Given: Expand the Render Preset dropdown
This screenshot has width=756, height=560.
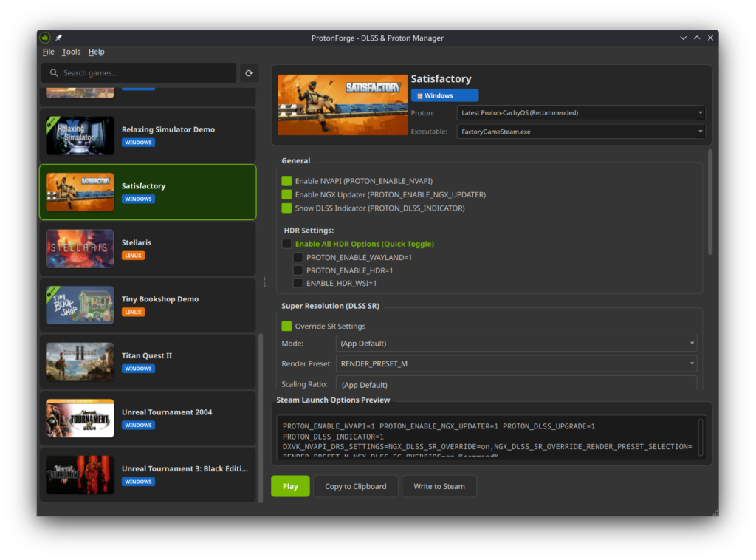Looking at the screenshot, I should tap(515, 363).
